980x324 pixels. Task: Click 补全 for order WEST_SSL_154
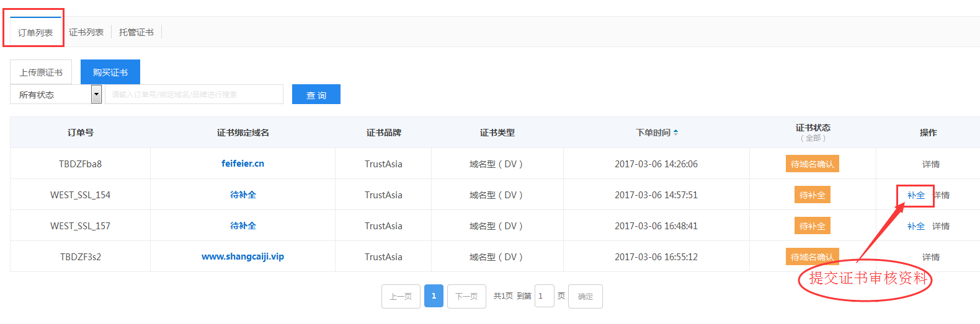pos(915,195)
